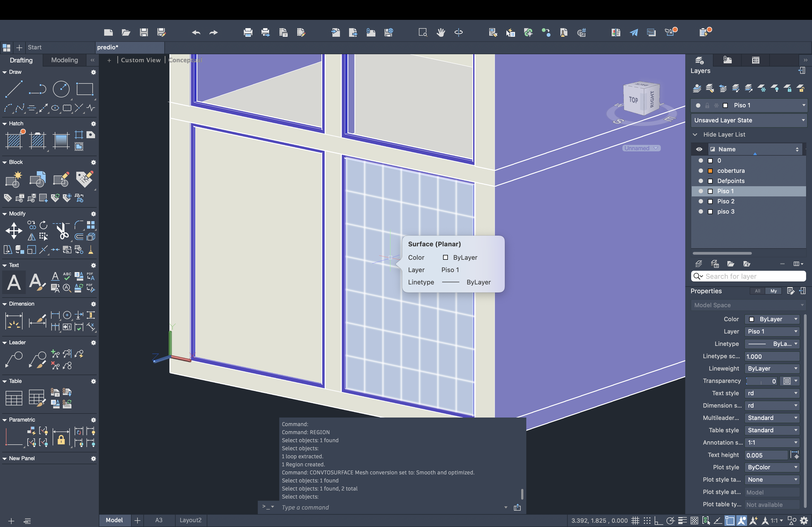The height and width of the screenshot is (527, 812).
Task: Insert a Table from Table panel
Action: pyautogui.click(x=14, y=398)
